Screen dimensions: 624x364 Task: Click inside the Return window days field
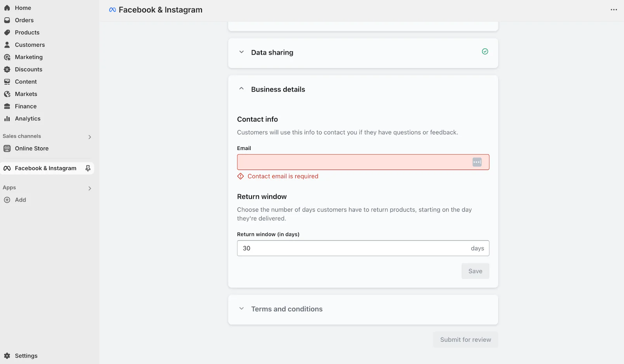(x=351, y=248)
